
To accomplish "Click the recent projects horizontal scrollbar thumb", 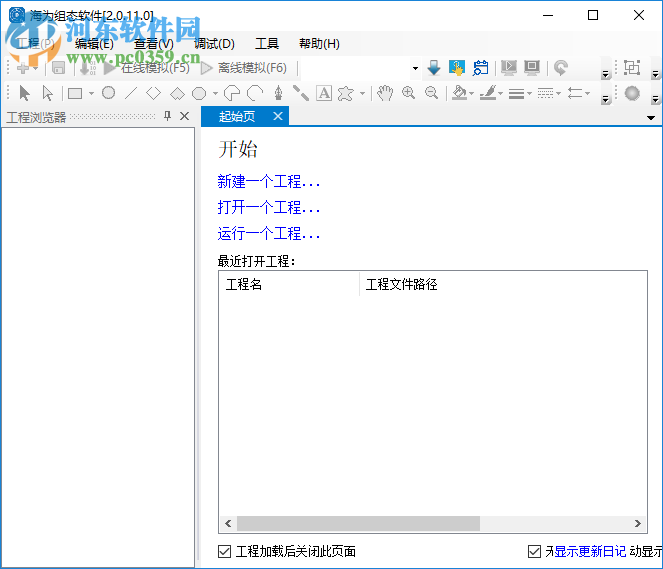I will 358,524.
